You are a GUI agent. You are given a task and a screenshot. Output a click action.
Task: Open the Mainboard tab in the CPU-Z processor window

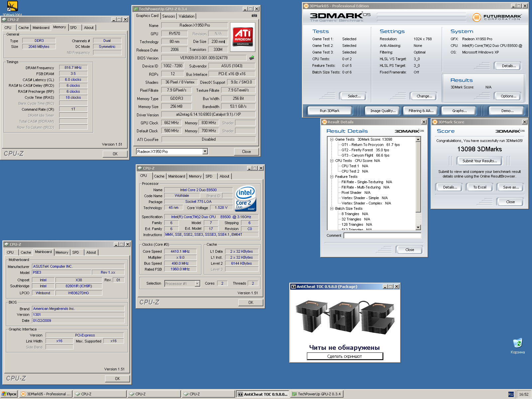point(177,177)
